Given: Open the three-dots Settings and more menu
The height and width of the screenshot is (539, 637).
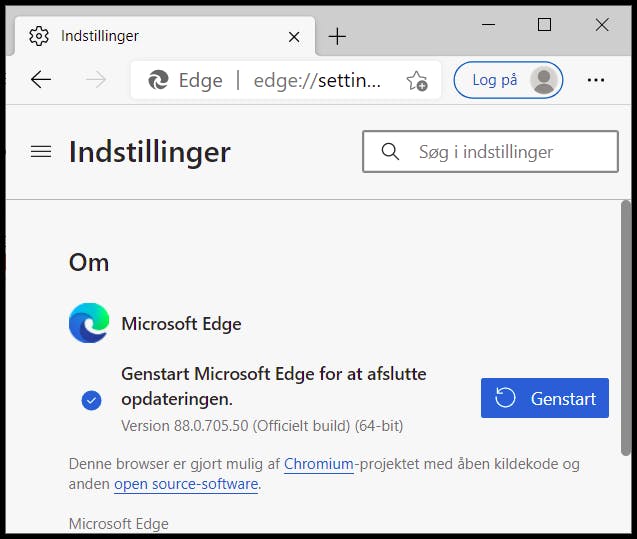Looking at the screenshot, I should click(x=596, y=80).
